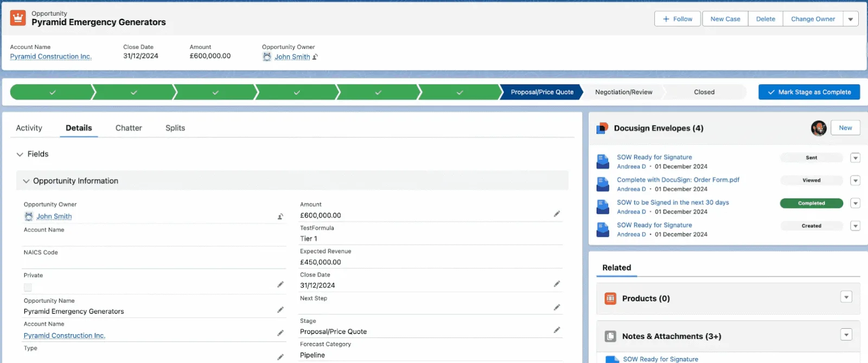This screenshot has width=868, height=363.
Task: Click Mark Stage as Complete
Action: 809,92
